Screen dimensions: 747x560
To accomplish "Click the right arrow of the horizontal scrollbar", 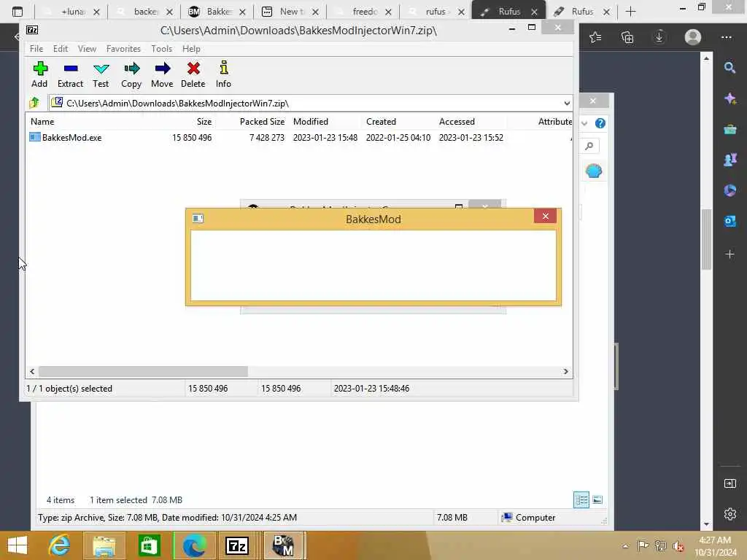I will point(565,371).
